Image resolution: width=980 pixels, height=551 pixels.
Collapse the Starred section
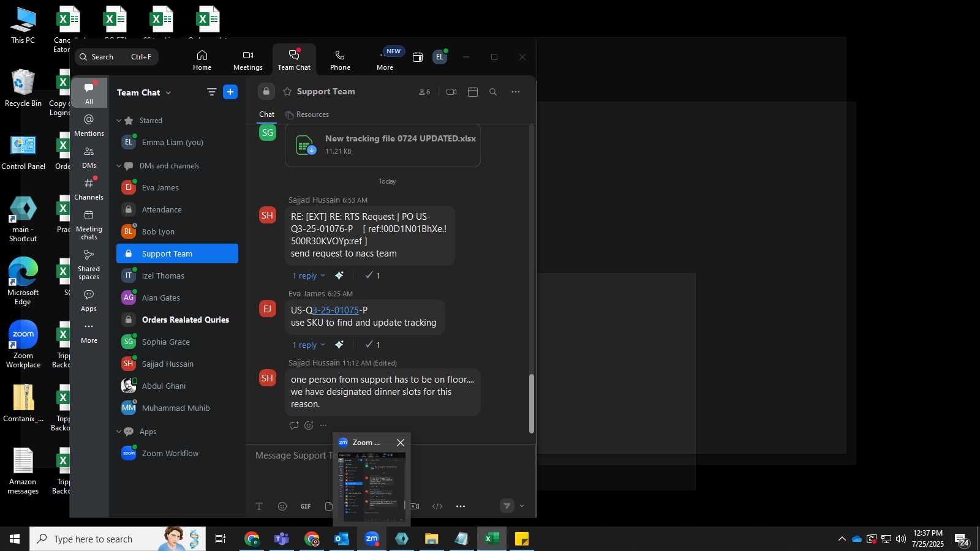119,121
